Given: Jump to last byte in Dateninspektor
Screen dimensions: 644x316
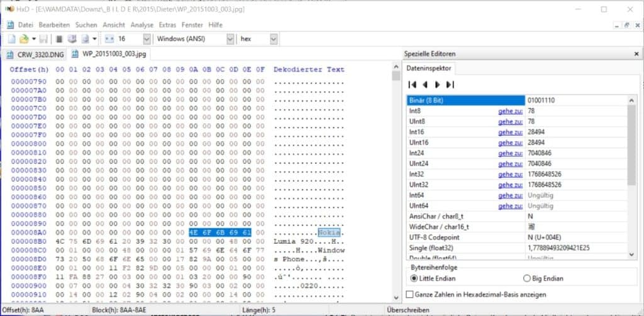Looking at the screenshot, I should pyautogui.click(x=450, y=85).
